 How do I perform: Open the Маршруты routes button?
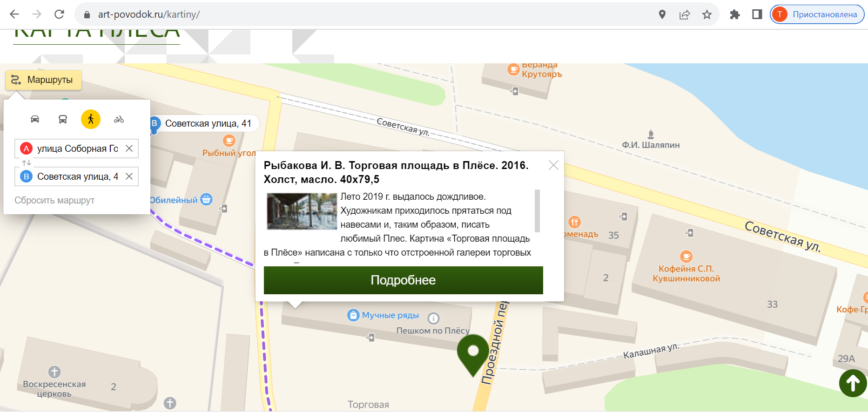click(x=43, y=80)
